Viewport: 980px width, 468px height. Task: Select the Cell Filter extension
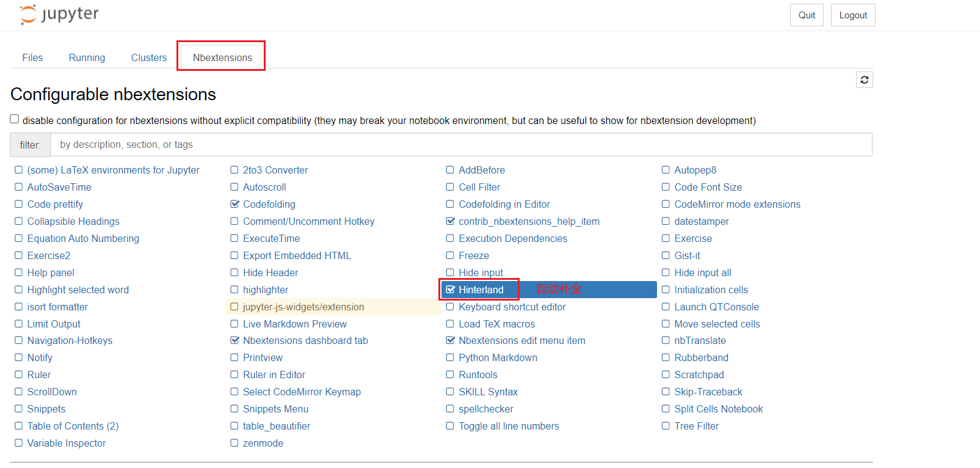[x=479, y=187]
